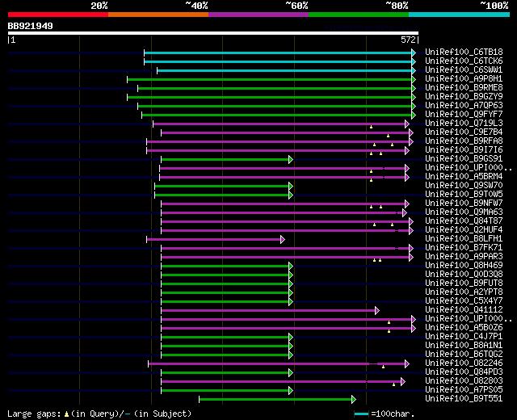
Task: Click the UniRef100_A7QP63 label
Action: pyautogui.click(x=464, y=106)
